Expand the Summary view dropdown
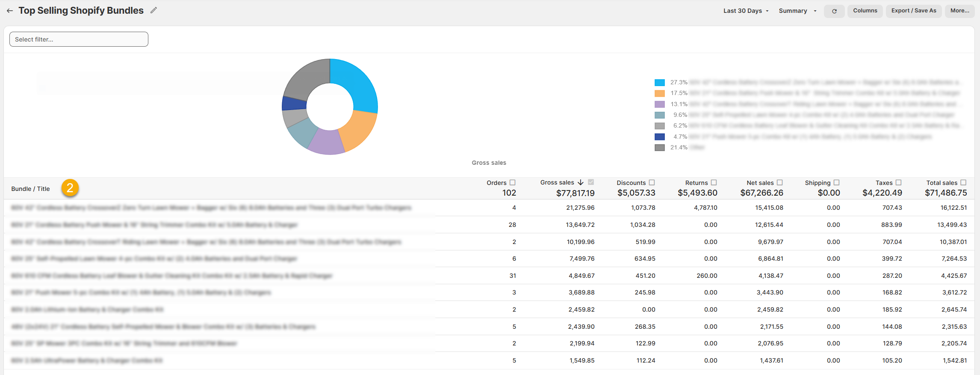 tap(797, 11)
